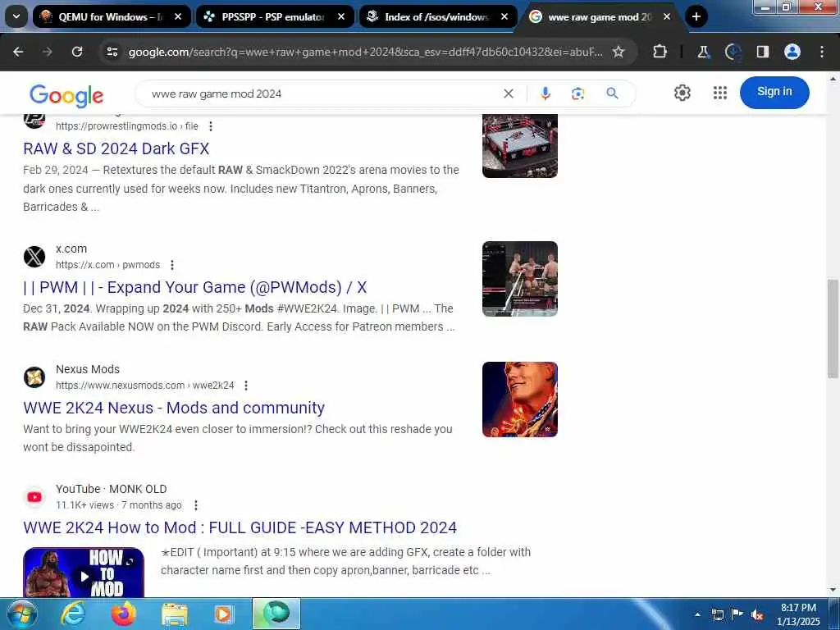Open options for the nexusmods.com result
840x630 pixels.
tap(246, 386)
